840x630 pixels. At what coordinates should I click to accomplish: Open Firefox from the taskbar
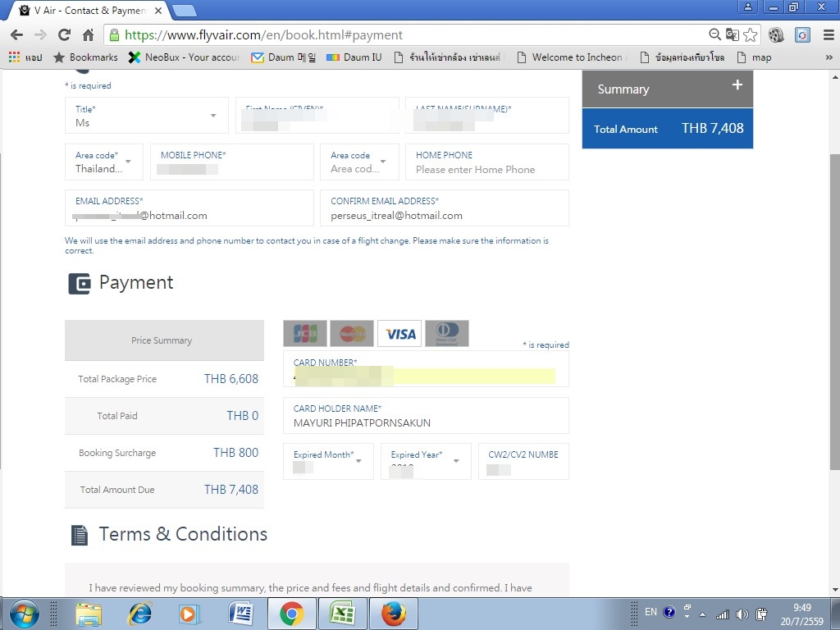point(393,614)
